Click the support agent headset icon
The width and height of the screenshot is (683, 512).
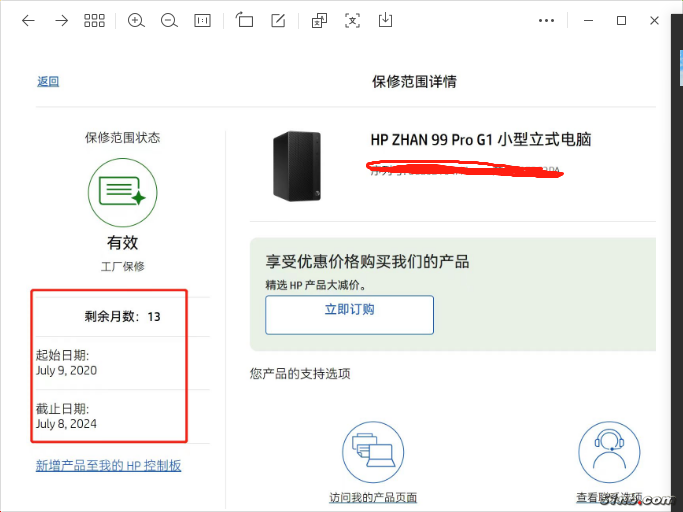click(x=609, y=452)
